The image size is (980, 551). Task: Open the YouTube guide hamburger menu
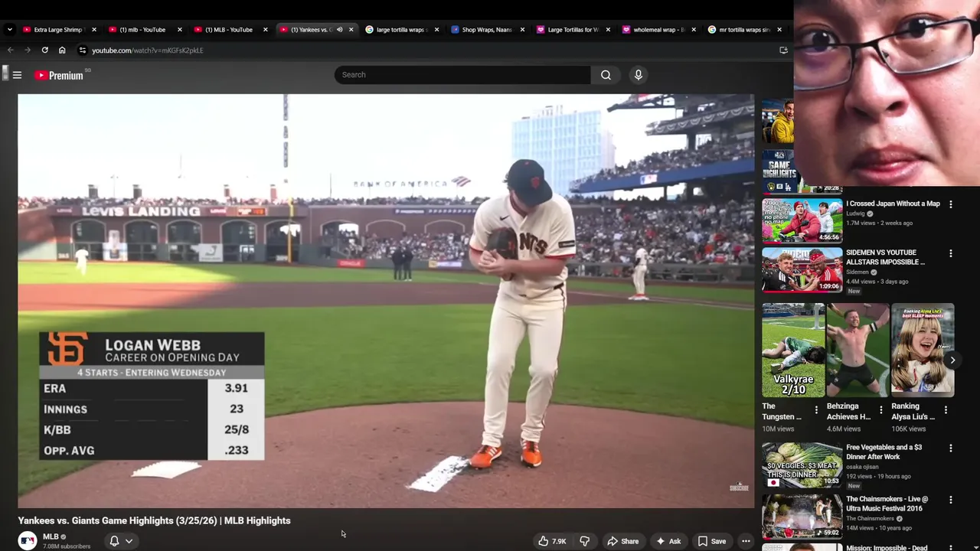(x=17, y=75)
